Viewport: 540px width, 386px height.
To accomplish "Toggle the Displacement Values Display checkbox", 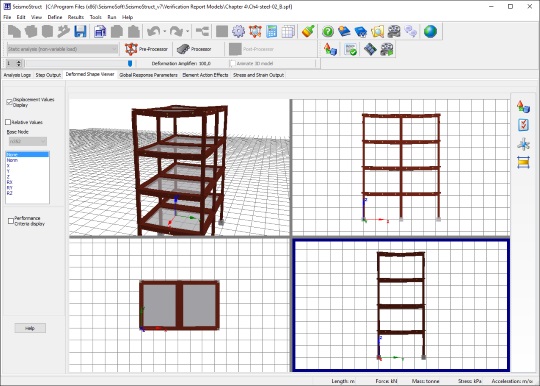I will 9,102.
